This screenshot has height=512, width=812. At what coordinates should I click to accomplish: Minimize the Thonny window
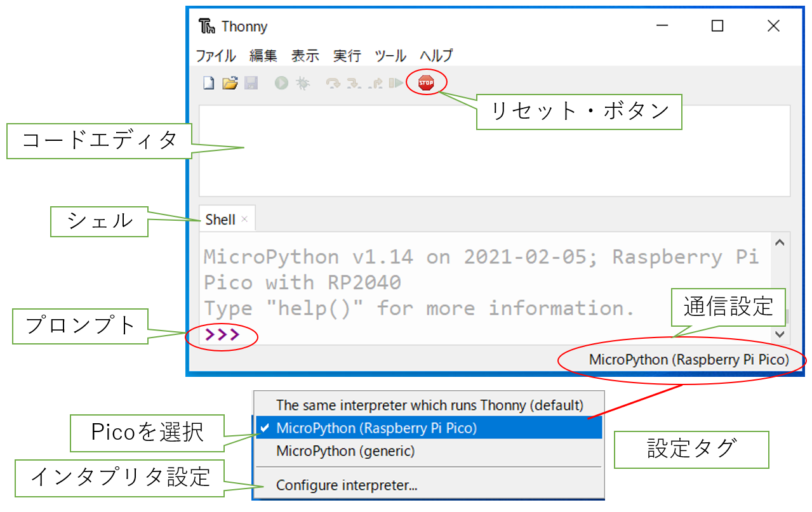tap(662, 26)
